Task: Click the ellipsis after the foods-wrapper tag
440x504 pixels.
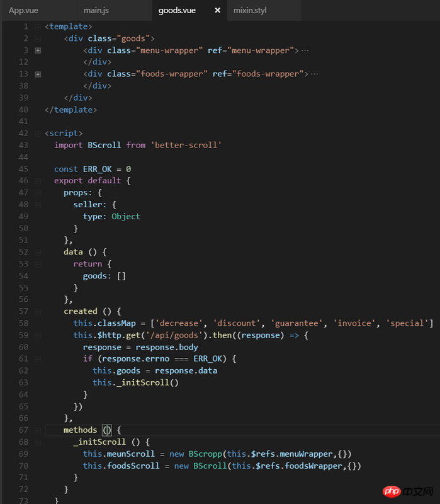Action: pos(315,74)
